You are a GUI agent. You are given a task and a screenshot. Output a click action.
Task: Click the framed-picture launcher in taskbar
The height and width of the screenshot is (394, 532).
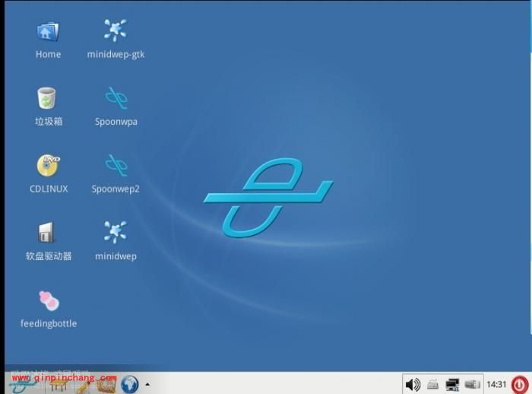point(106,385)
